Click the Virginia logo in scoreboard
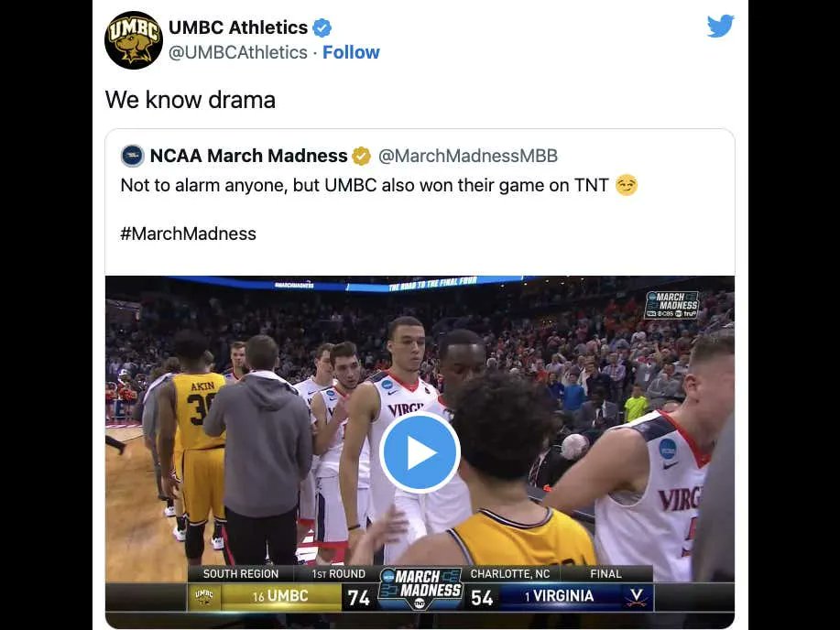Screen dimensions: 840x630 pos(637,597)
